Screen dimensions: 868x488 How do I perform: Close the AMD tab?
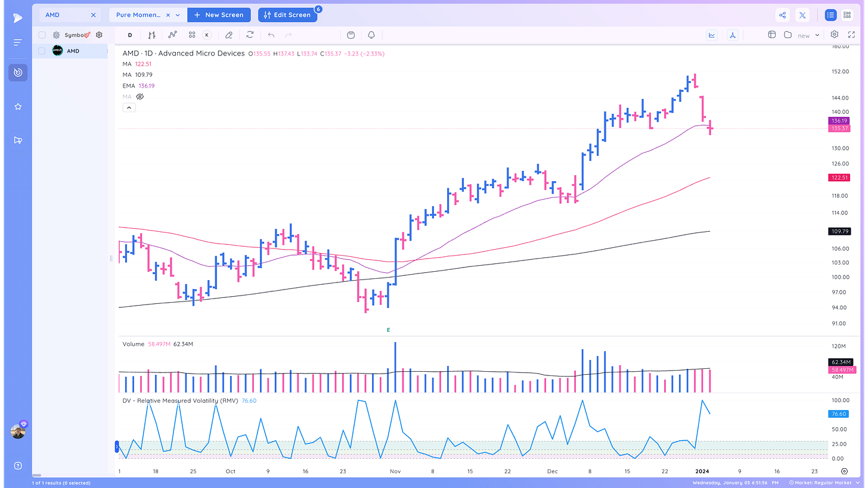point(93,15)
